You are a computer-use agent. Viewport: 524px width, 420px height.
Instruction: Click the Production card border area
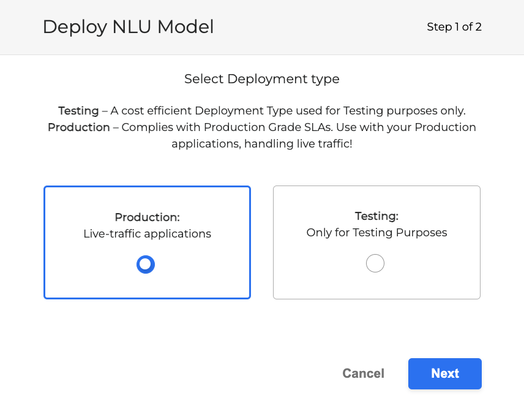[x=147, y=187]
